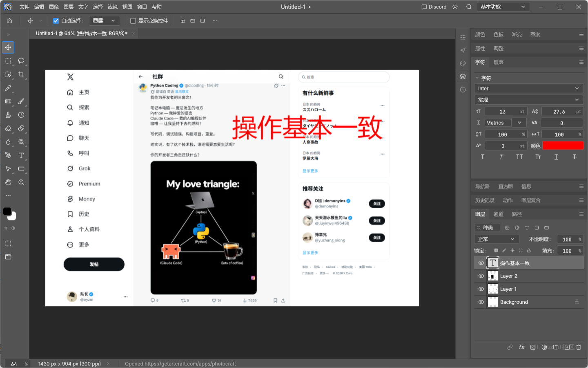The width and height of the screenshot is (588, 368).
Task: Switch to the 通道 tab
Action: click(499, 214)
